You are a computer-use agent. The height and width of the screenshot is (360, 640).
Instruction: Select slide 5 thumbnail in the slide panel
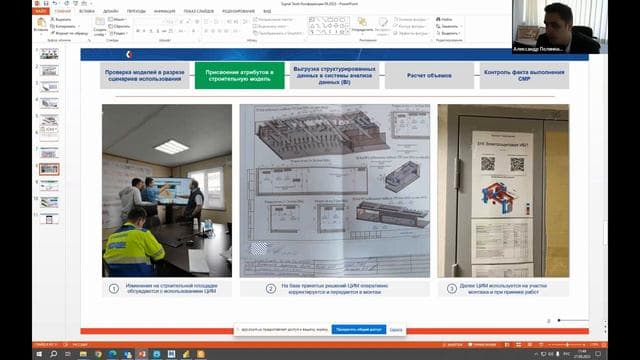(49, 120)
